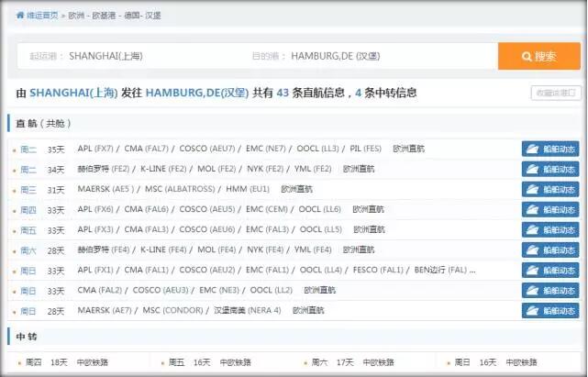Select FESCO (FAL1) carrier text

click(x=378, y=270)
